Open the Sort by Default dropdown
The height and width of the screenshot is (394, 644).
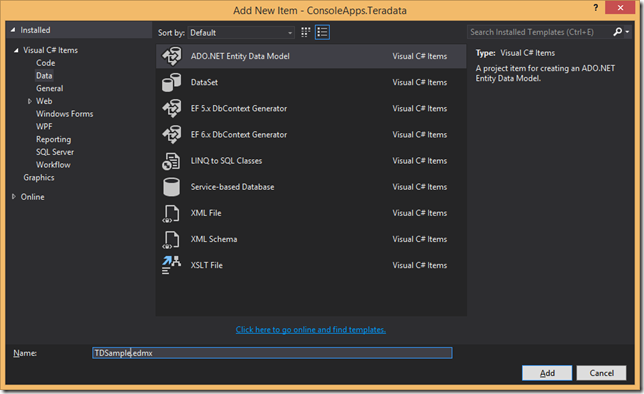tap(241, 32)
